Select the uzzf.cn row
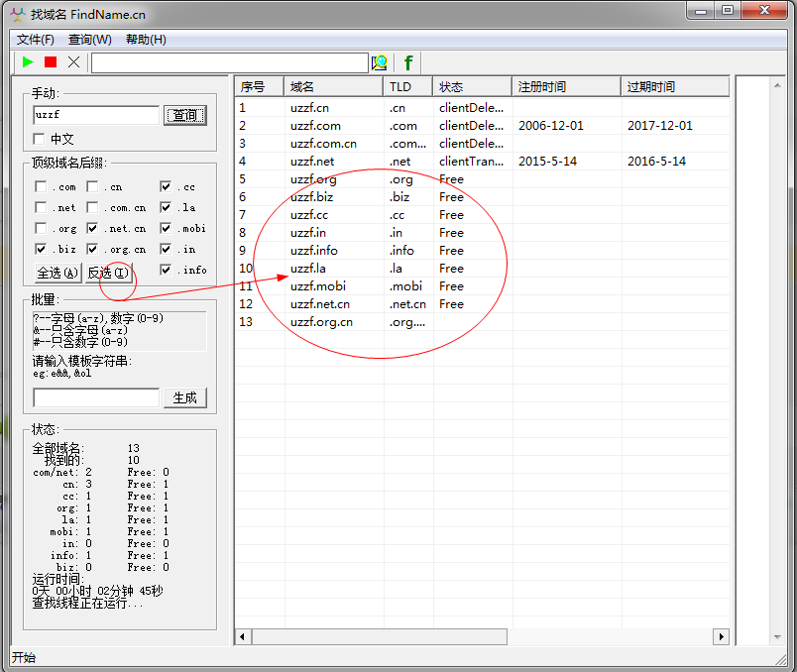The image size is (797, 672). click(x=482, y=108)
